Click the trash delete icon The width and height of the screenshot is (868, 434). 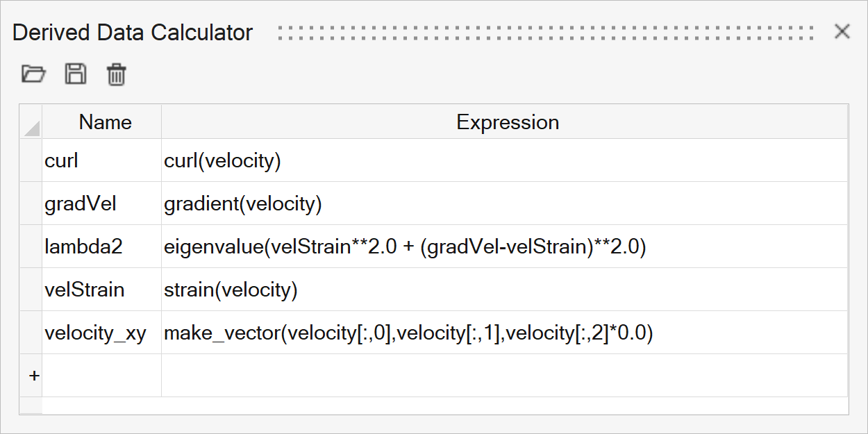click(x=116, y=74)
